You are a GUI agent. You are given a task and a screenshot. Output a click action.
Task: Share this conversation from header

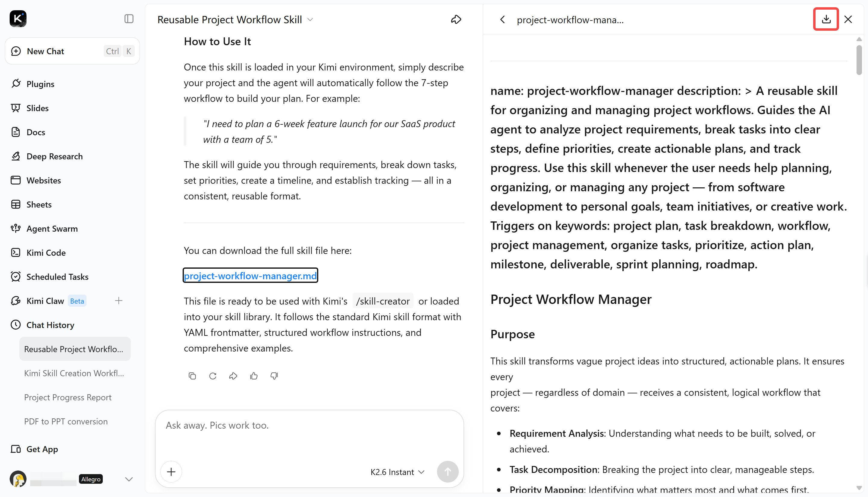pyautogui.click(x=456, y=20)
